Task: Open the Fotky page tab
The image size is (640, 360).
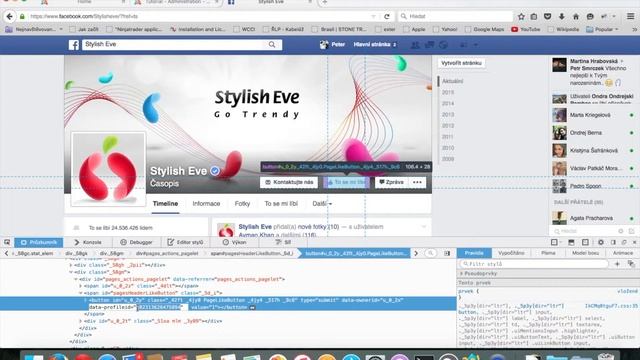Action: [242, 204]
